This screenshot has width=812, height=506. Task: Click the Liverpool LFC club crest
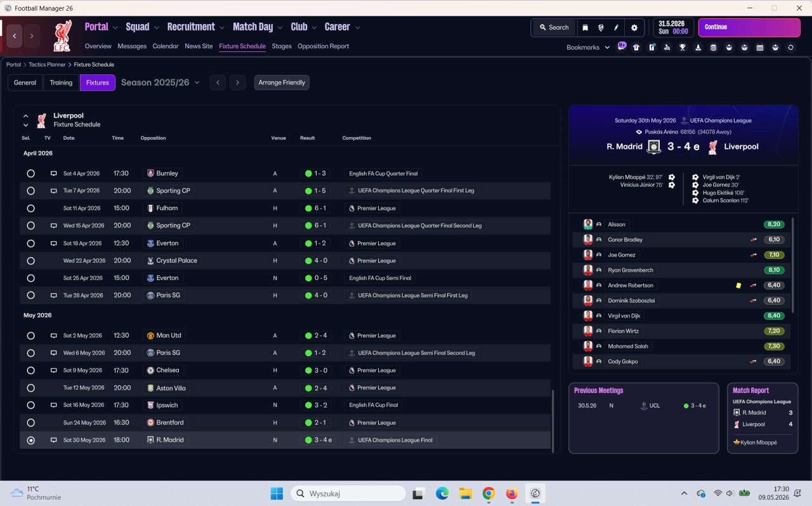click(62, 36)
